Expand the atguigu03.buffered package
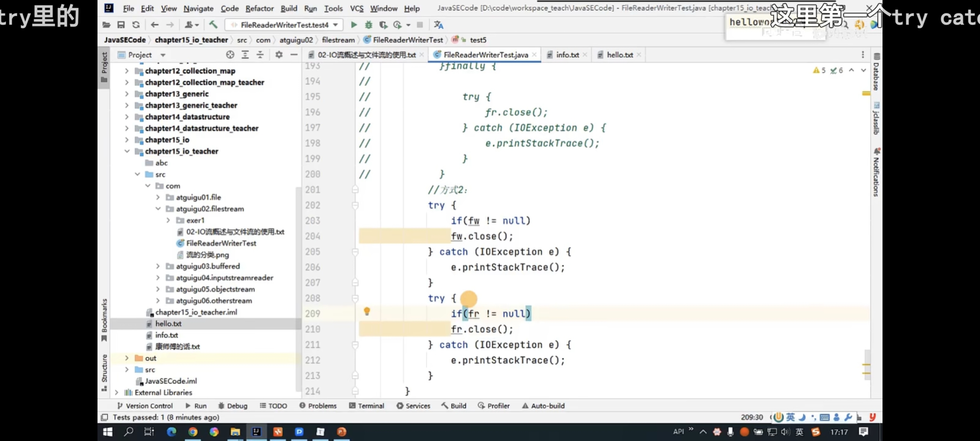Image resolution: width=980 pixels, height=441 pixels. 158,266
